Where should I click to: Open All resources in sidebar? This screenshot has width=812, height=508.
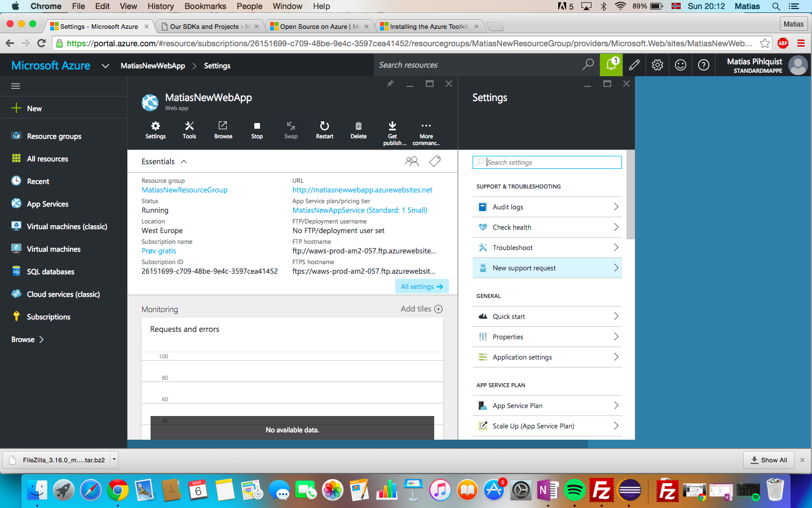[x=47, y=159]
